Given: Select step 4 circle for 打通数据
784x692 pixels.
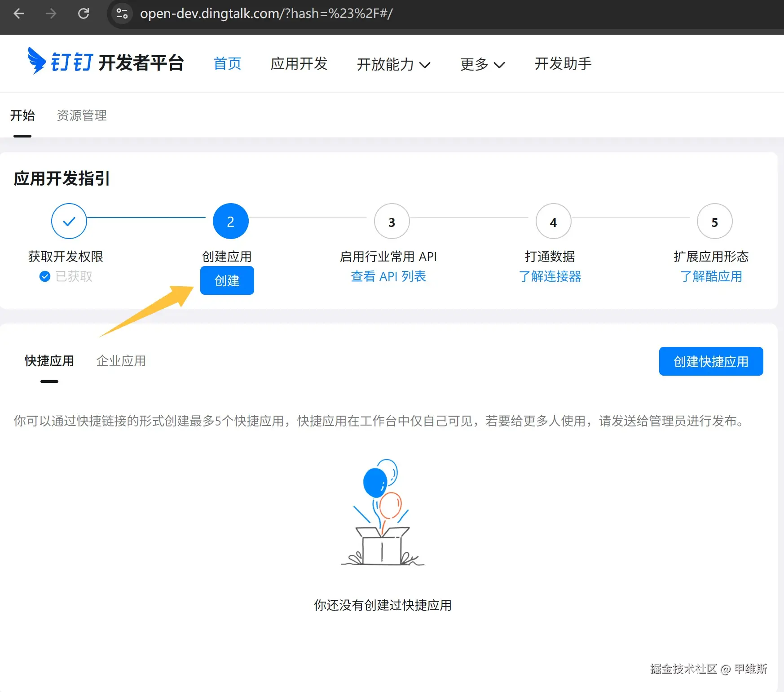Looking at the screenshot, I should (x=553, y=221).
